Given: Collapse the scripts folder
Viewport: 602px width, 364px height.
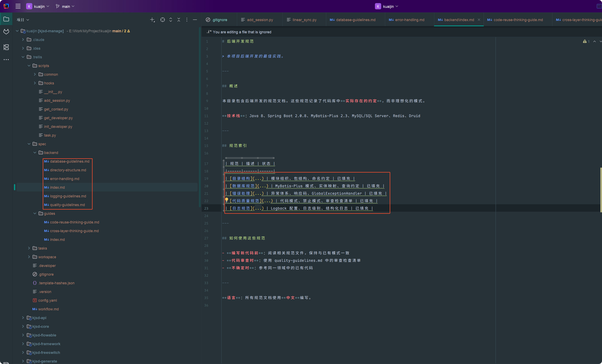Looking at the screenshot, I should pos(29,66).
